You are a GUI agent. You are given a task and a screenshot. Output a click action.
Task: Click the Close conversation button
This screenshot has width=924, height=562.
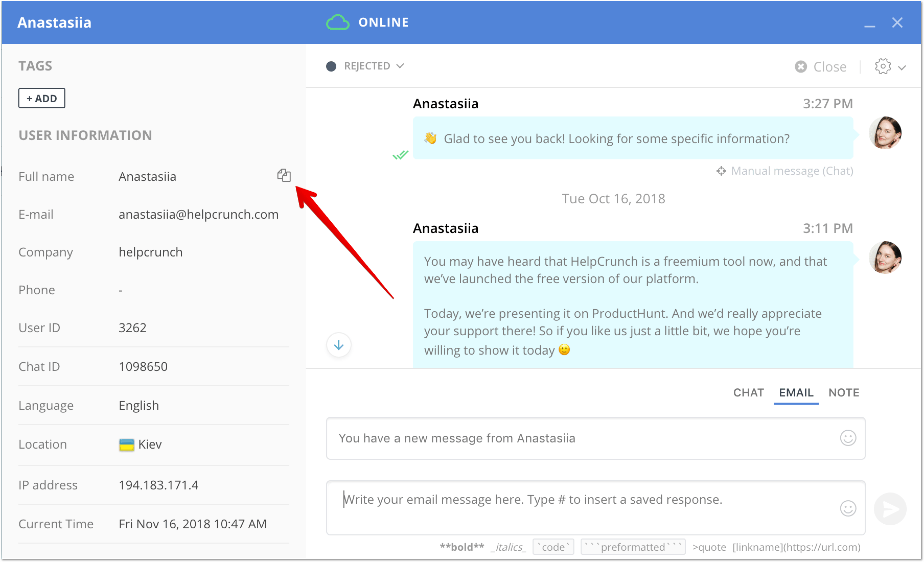click(821, 67)
